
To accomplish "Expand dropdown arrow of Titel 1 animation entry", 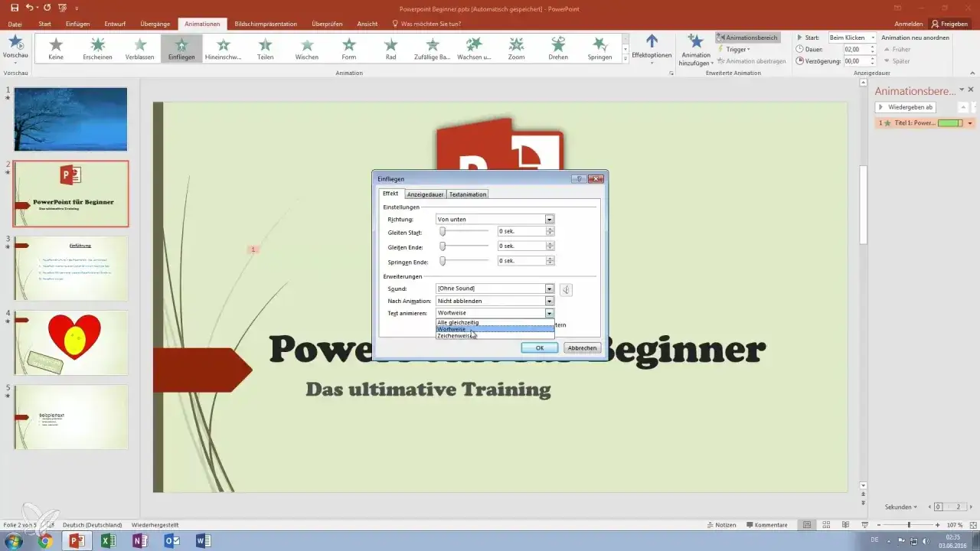I will pyautogui.click(x=970, y=123).
